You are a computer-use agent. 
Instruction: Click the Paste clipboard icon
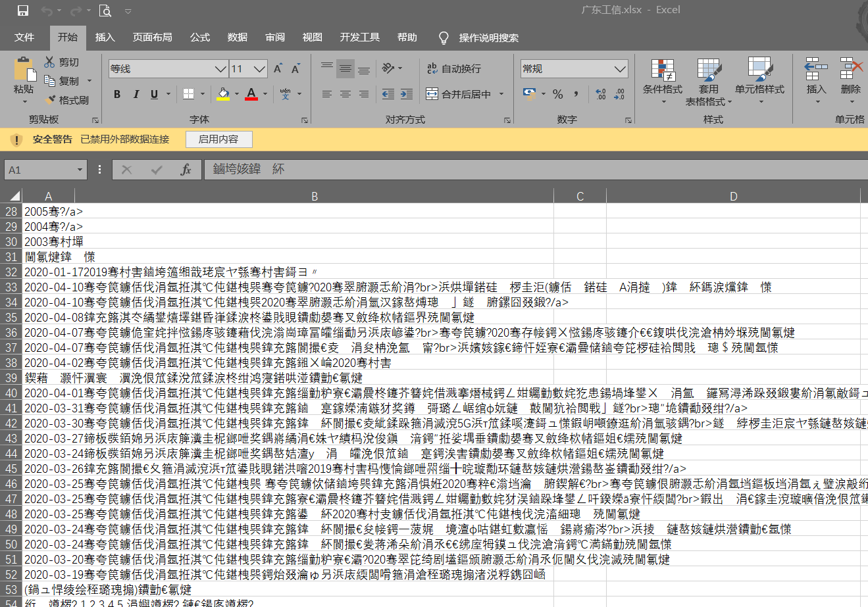[x=24, y=68]
